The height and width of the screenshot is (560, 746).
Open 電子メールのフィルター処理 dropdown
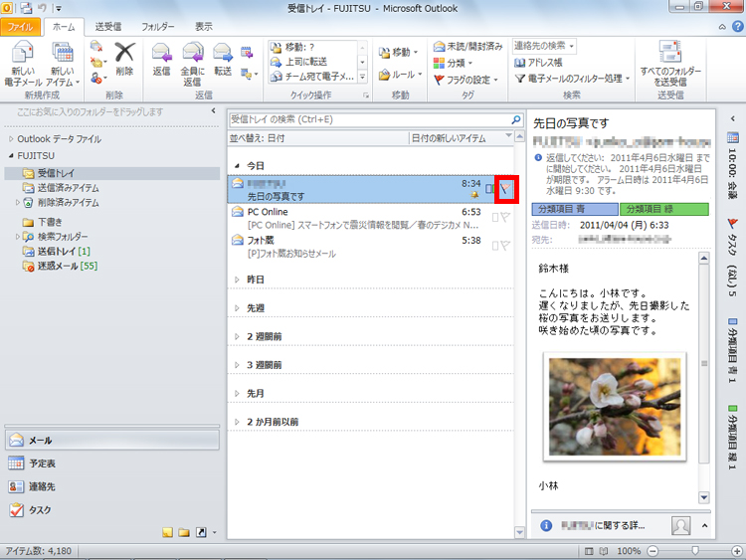[572, 78]
